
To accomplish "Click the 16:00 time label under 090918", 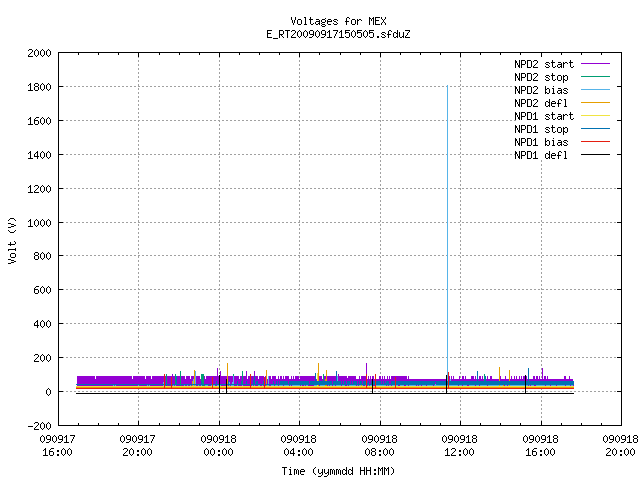I will coord(540,452).
